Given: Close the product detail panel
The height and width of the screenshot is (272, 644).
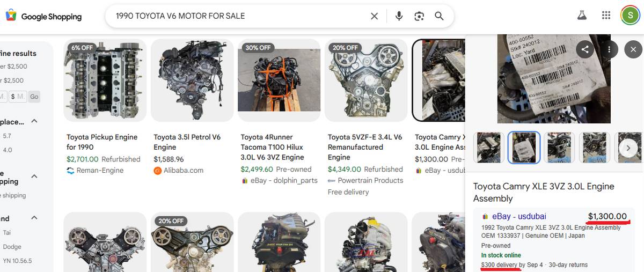Looking at the screenshot, I should click(x=633, y=49).
